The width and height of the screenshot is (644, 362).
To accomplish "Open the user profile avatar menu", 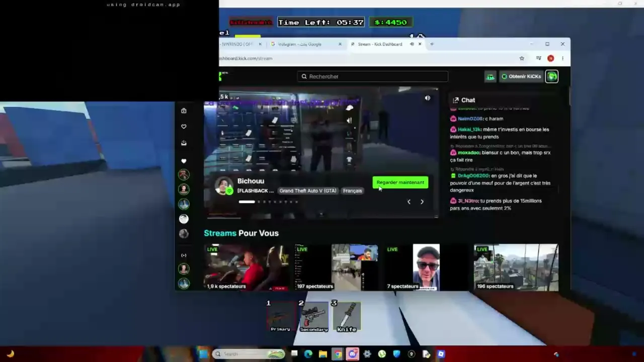I will 552,76.
